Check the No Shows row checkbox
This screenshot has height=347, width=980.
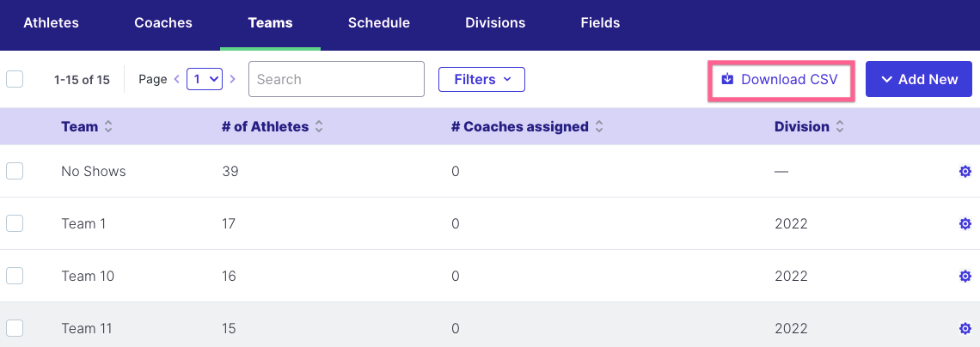[x=15, y=171]
